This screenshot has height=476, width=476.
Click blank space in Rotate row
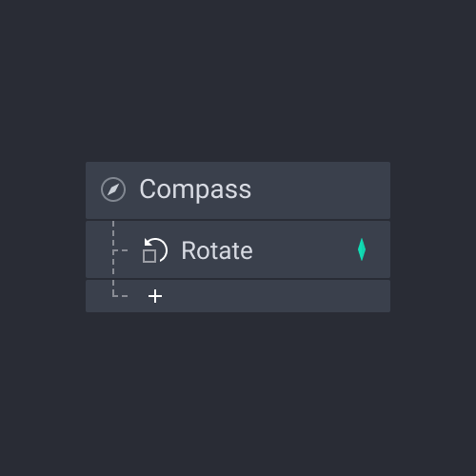[305, 249]
